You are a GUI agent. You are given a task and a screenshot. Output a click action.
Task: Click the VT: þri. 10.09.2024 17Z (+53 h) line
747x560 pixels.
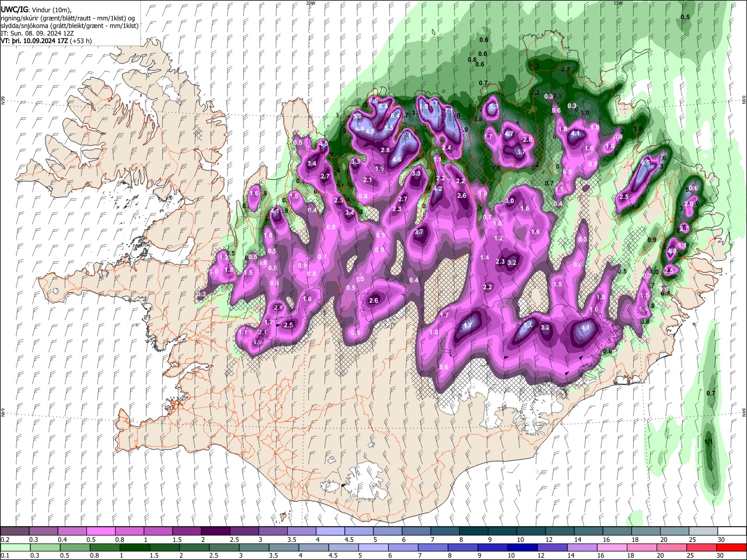coord(46,41)
